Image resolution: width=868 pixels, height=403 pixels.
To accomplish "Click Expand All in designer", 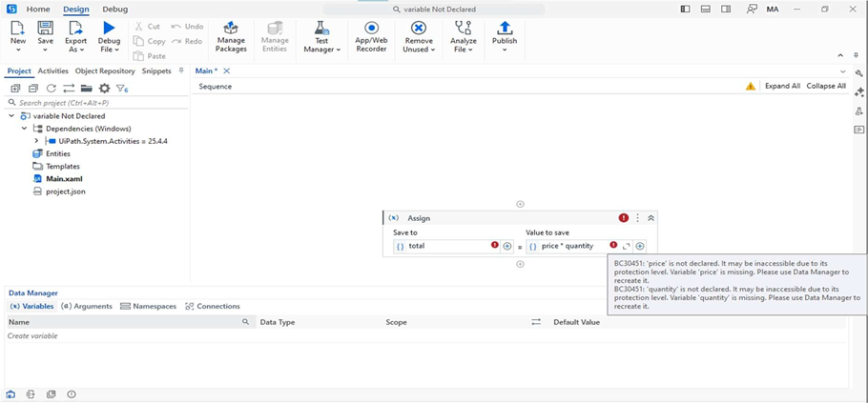I will pos(782,86).
